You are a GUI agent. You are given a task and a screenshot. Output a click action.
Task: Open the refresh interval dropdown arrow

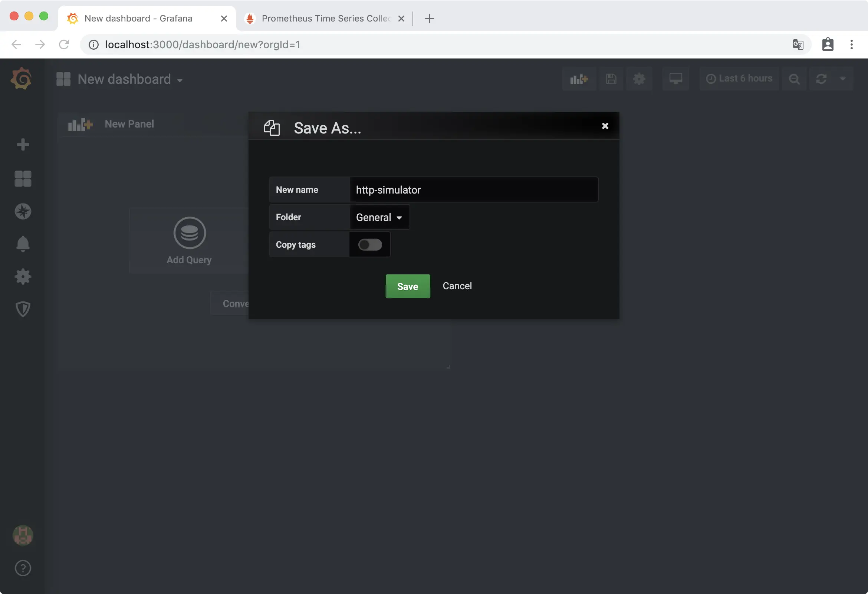pos(843,79)
